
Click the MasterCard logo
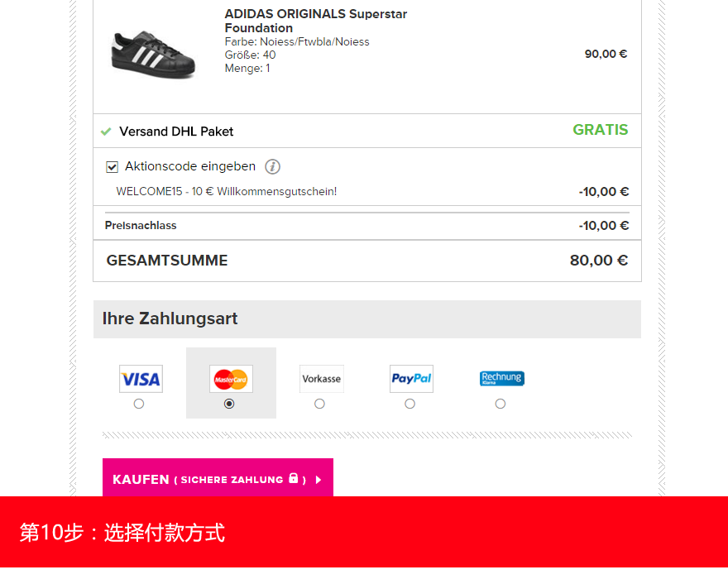click(231, 379)
